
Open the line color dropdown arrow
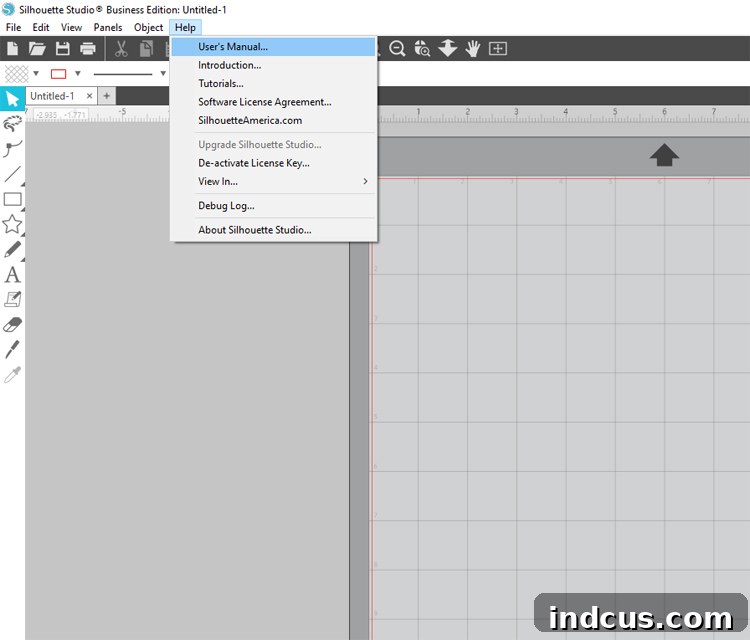[77, 74]
